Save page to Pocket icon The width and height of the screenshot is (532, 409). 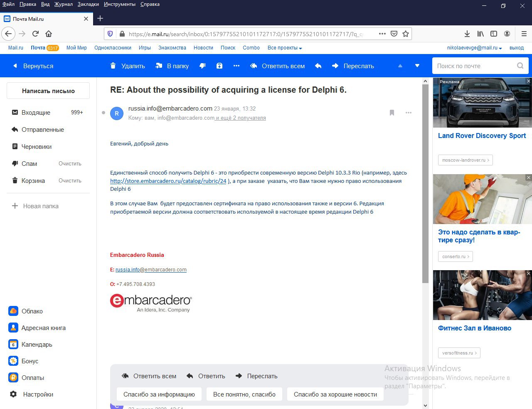394,34
